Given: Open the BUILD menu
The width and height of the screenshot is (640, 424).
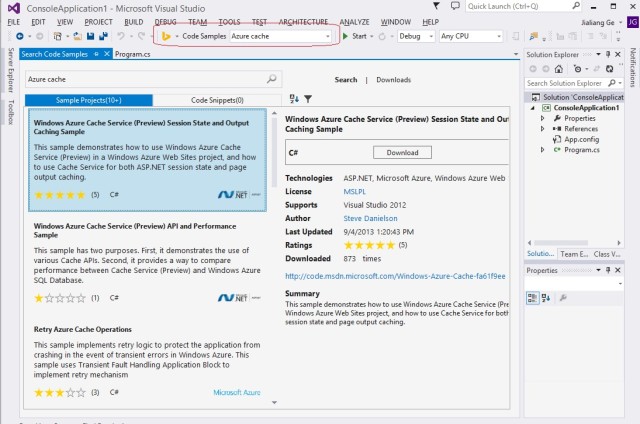Looking at the screenshot, I should click(134, 22).
